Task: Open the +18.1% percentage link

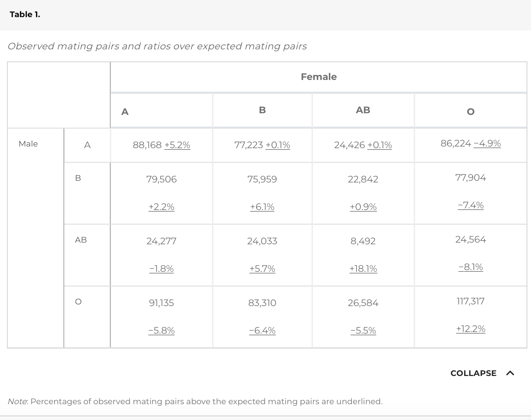Action: (363, 268)
